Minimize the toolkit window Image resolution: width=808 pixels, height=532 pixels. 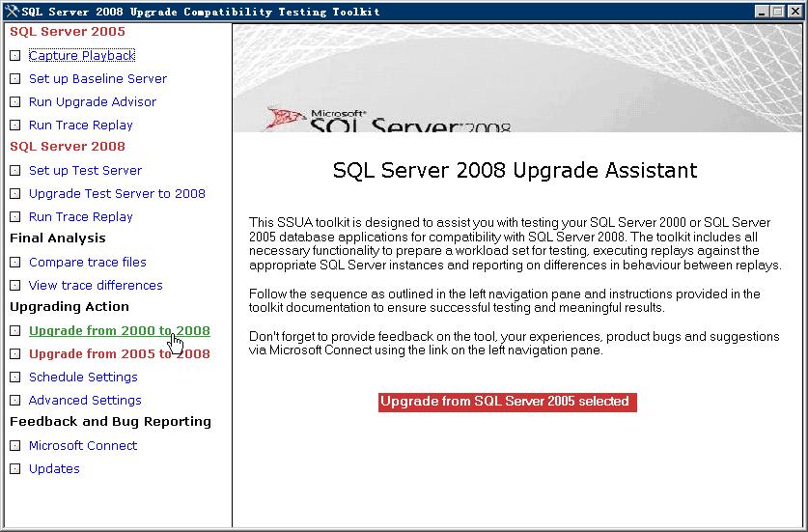point(762,12)
